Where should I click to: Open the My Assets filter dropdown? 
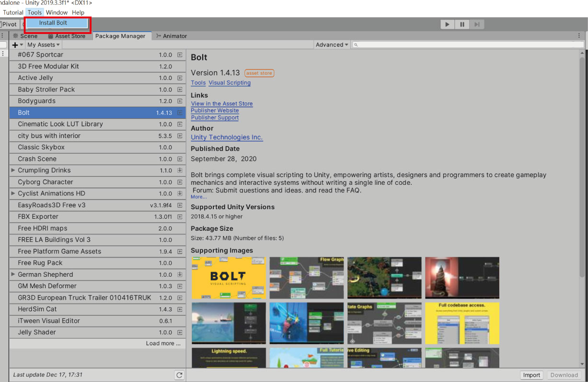point(43,45)
